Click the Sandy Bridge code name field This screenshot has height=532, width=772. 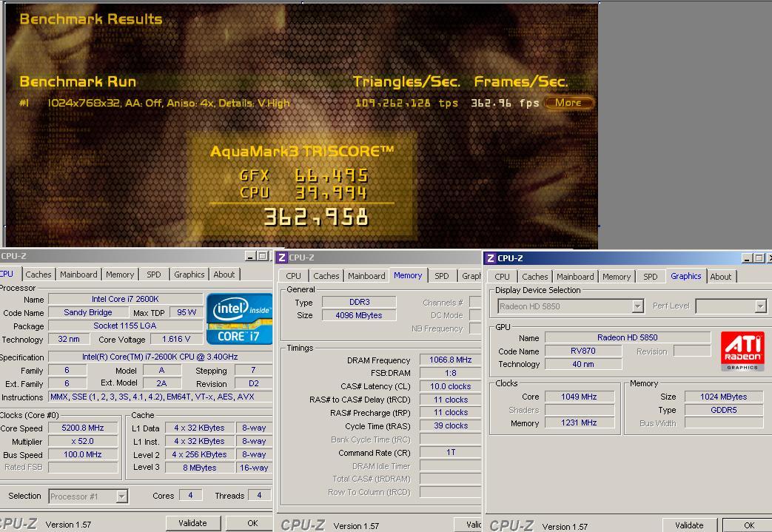tap(88, 312)
